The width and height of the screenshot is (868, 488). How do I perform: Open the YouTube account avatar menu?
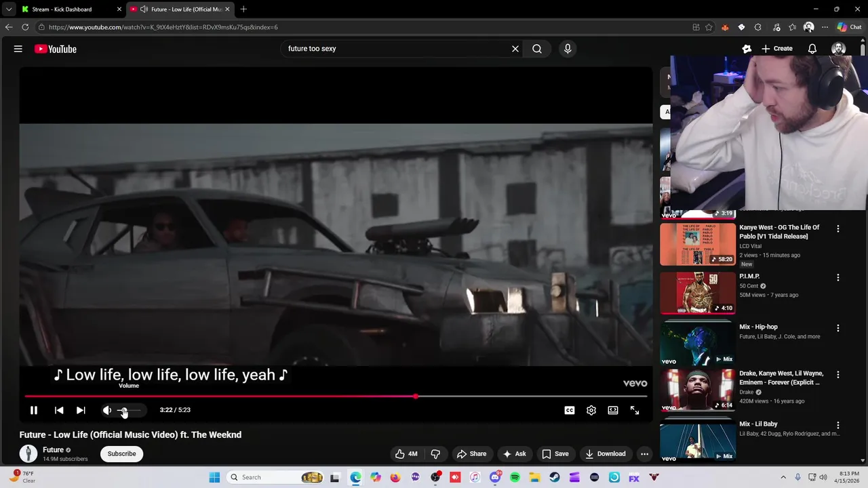pos(838,49)
